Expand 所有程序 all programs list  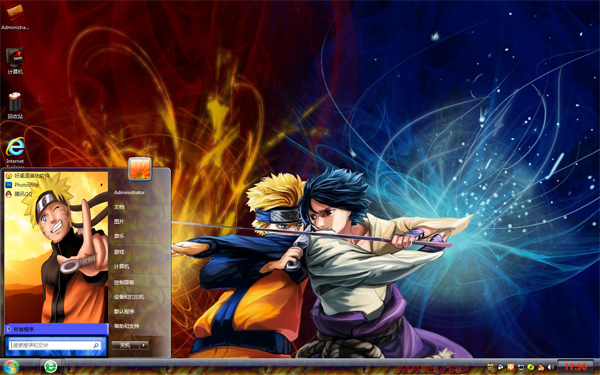(57, 329)
